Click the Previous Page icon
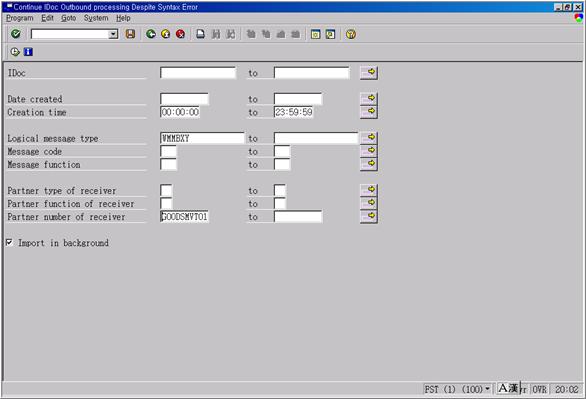Viewport: 586px width, 399px height. point(266,34)
